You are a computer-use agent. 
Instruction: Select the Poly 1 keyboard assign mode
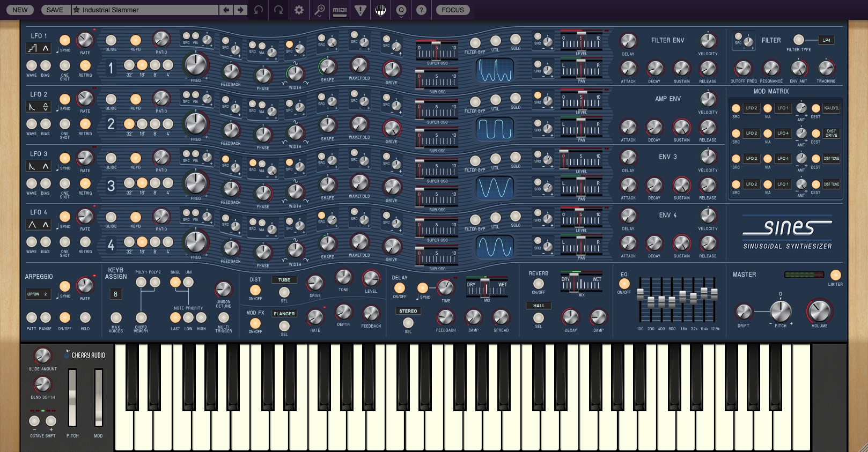click(141, 282)
